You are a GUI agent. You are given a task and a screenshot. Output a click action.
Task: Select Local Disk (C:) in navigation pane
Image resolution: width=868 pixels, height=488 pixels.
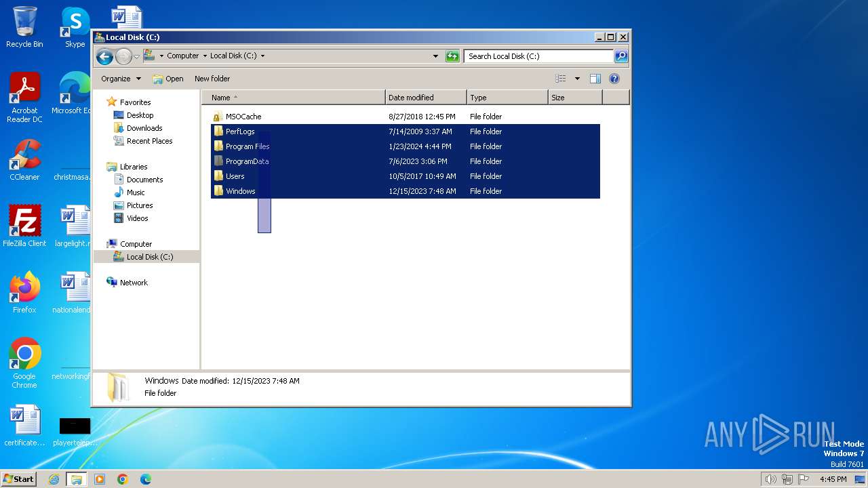point(149,257)
